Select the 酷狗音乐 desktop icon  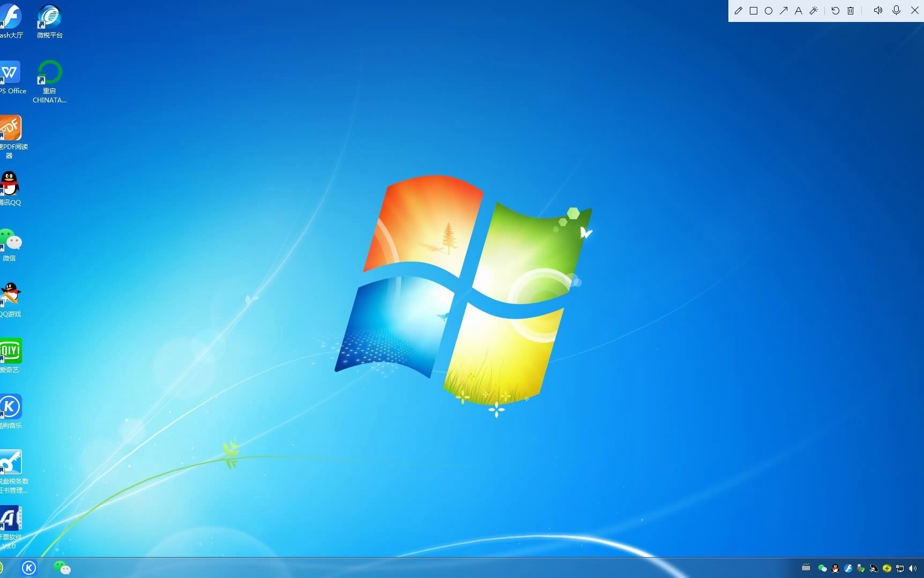point(11,412)
